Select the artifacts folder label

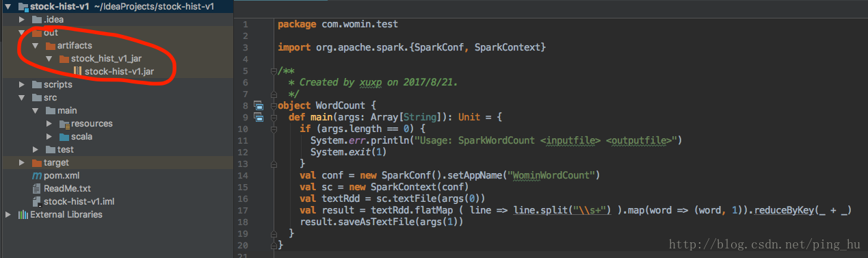tap(75, 45)
